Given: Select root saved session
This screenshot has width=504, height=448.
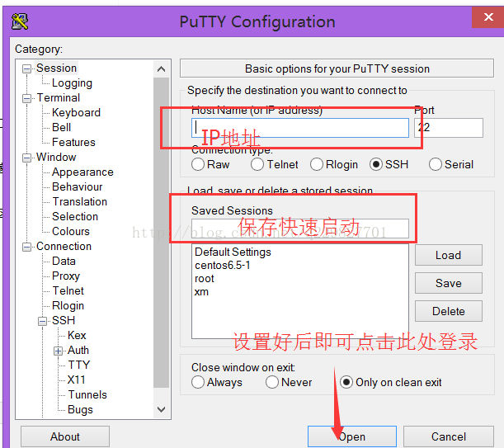Looking at the screenshot, I should 205,279.
